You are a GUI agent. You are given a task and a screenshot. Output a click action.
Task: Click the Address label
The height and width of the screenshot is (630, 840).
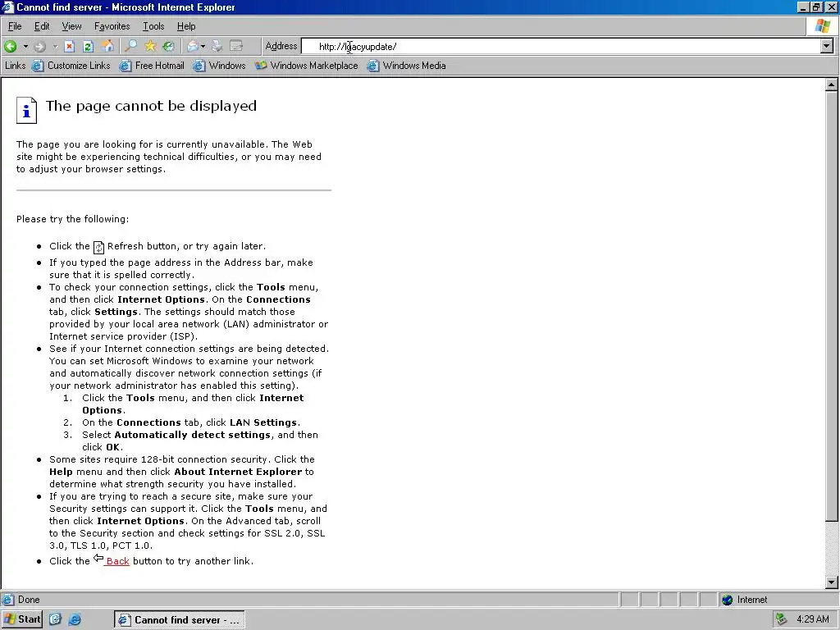point(281,46)
